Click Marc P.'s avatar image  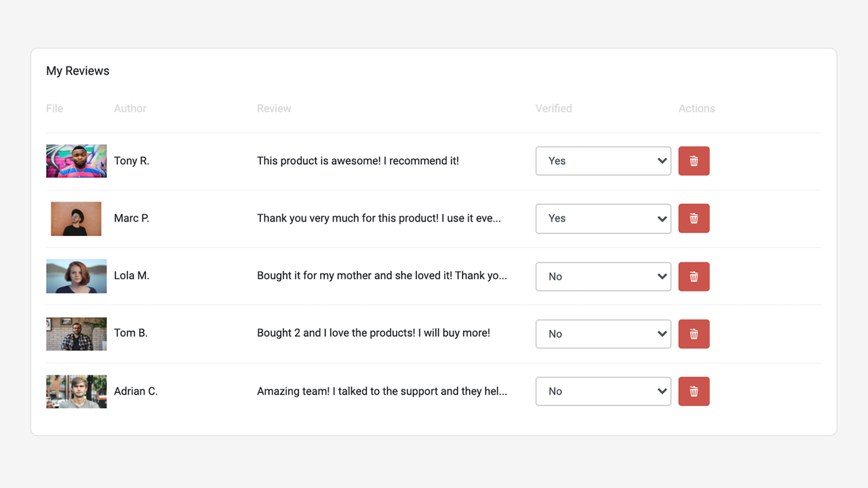(76, 218)
